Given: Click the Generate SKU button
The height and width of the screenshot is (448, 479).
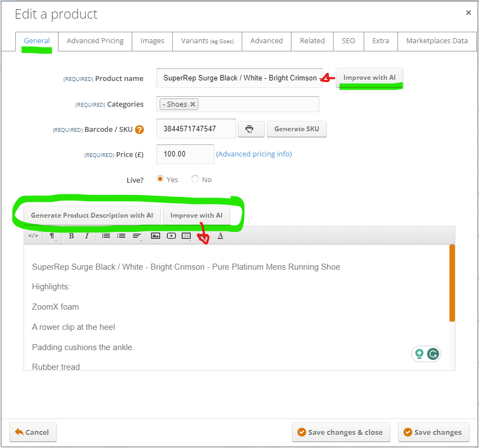Looking at the screenshot, I should (296, 129).
